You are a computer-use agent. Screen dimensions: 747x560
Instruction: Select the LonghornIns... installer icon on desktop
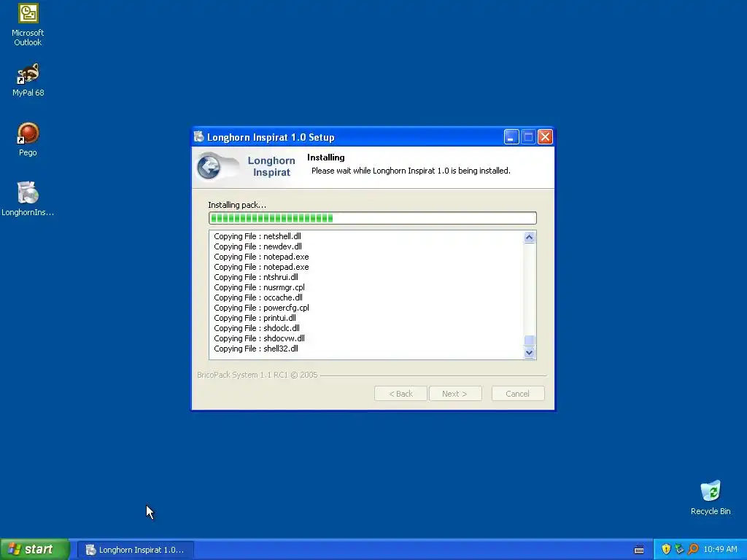28,199
